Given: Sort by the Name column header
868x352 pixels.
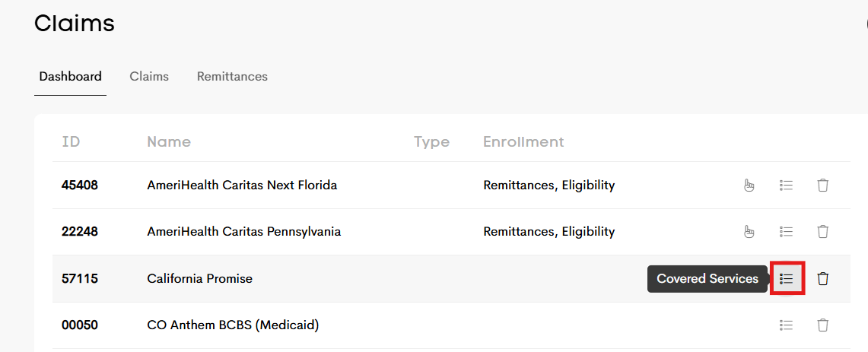Looking at the screenshot, I should 169,141.
